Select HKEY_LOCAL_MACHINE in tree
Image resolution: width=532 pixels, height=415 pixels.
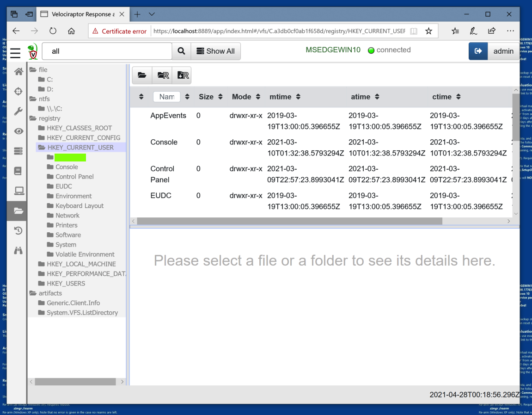(77, 264)
